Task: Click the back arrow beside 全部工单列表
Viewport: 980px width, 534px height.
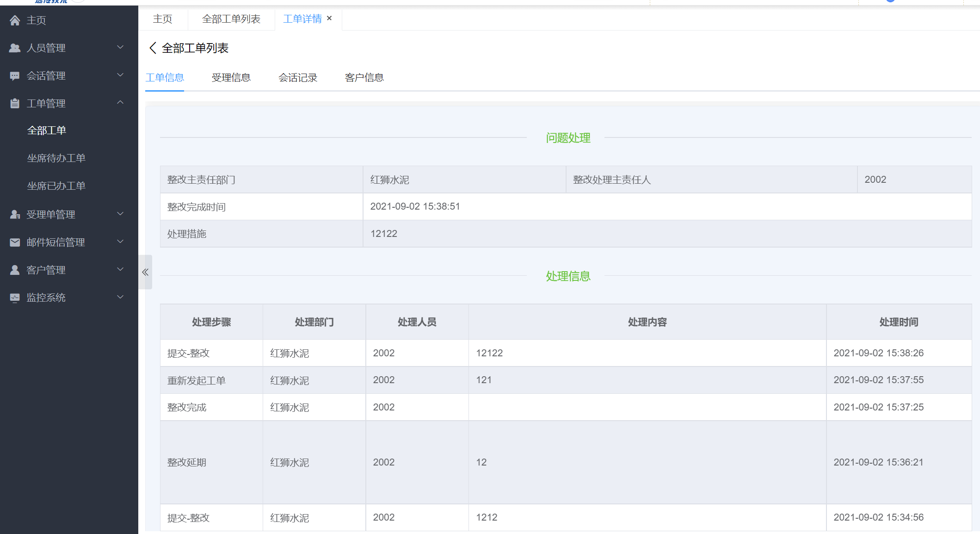Action: 153,48
